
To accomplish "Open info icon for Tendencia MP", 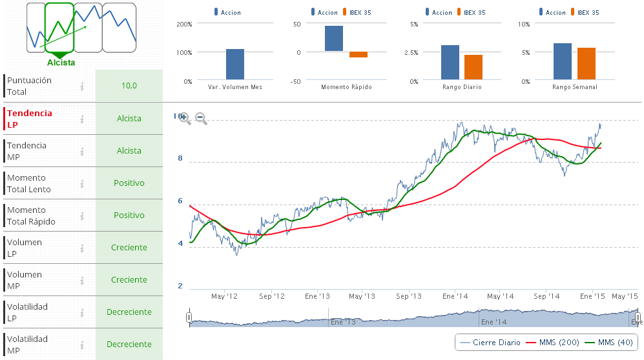I will [82, 151].
